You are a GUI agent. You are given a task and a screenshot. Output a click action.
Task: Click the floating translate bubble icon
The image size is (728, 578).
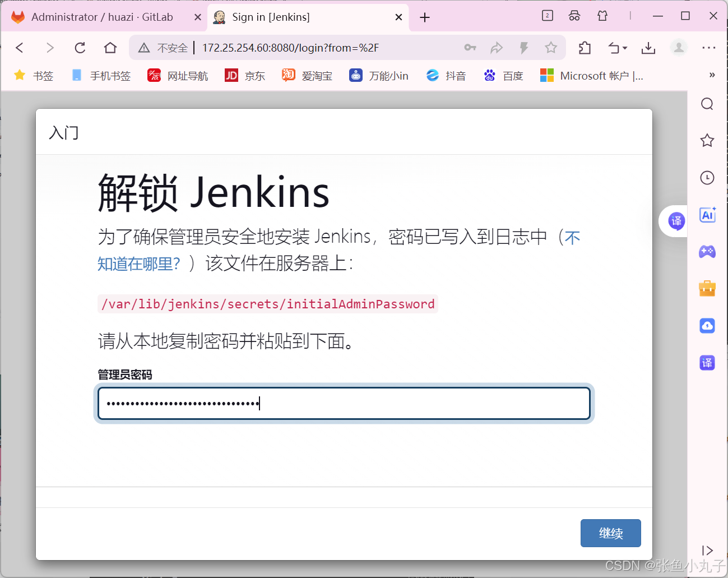tap(676, 221)
